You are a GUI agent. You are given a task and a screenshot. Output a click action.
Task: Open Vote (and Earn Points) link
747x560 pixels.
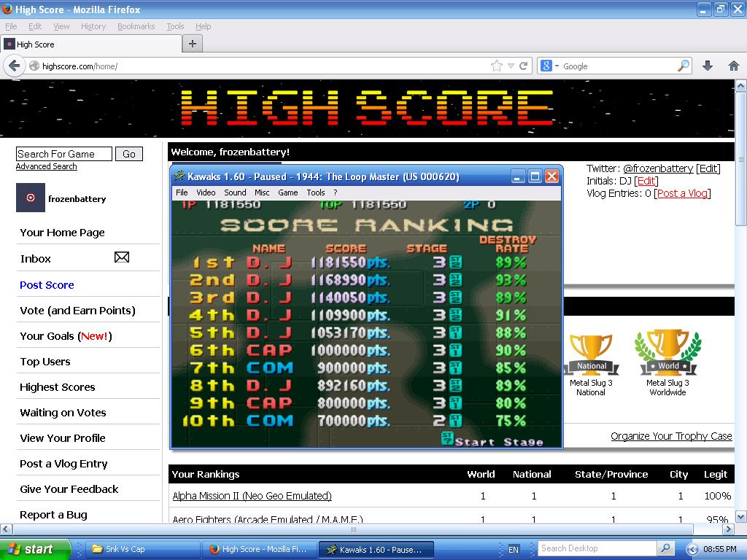(x=77, y=311)
